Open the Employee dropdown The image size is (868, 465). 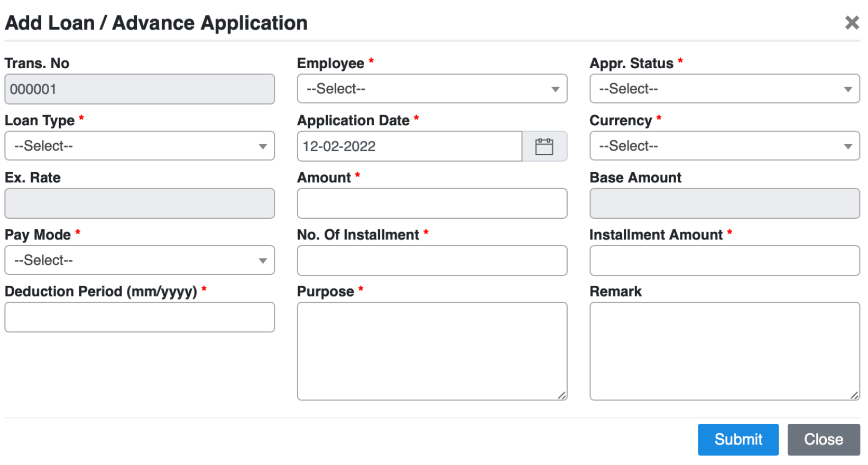pyautogui.click(x=432, y=89)
